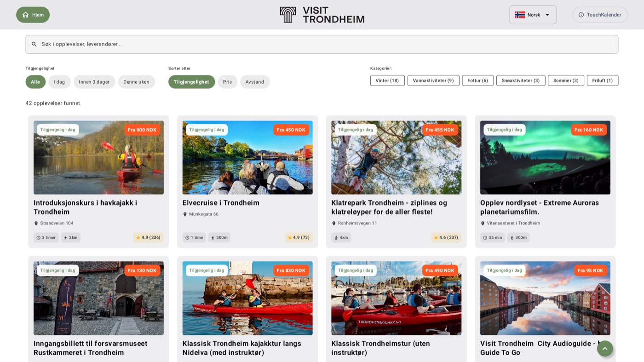This screenshot has width=644, height=362.
Task: Click the Norwegian flag icon
Action: (520, 15)
